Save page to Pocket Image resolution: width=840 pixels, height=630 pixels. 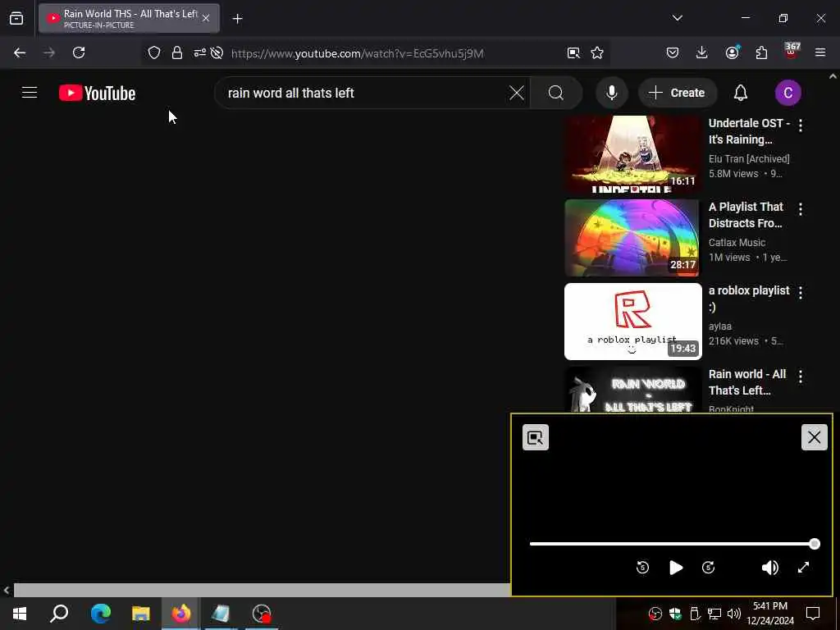pyautogui.click(x=673, y=52)
